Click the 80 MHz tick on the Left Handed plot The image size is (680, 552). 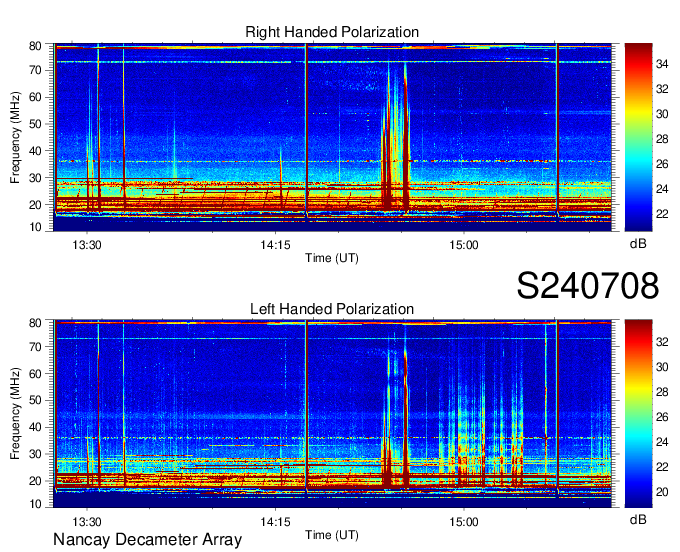(35, 323)
